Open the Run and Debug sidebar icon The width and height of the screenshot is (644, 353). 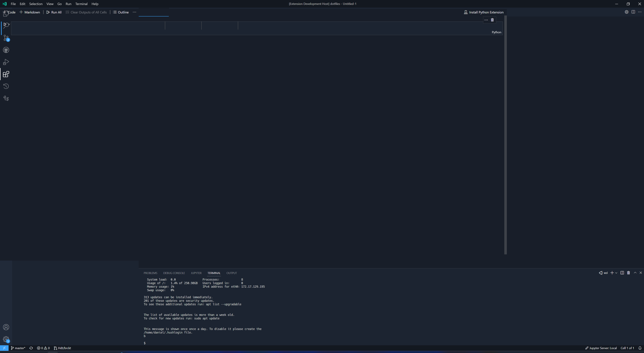[x=6, y=62]
